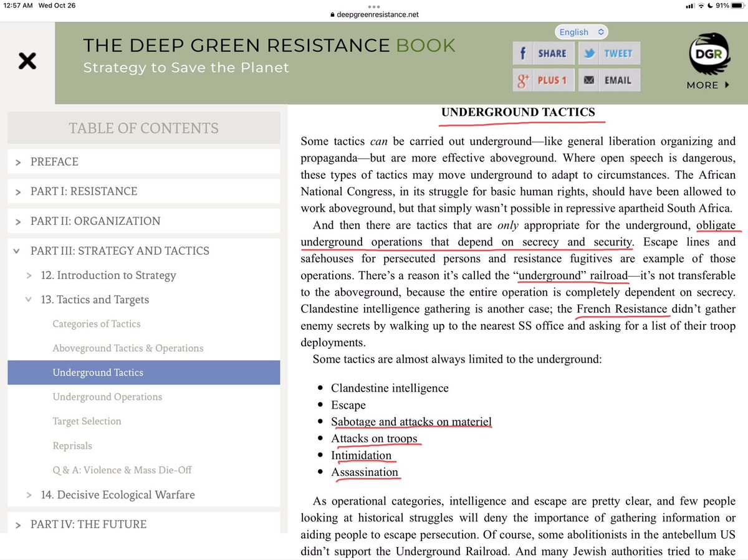Select Underground Operations in contents

(x=107, y=397)
